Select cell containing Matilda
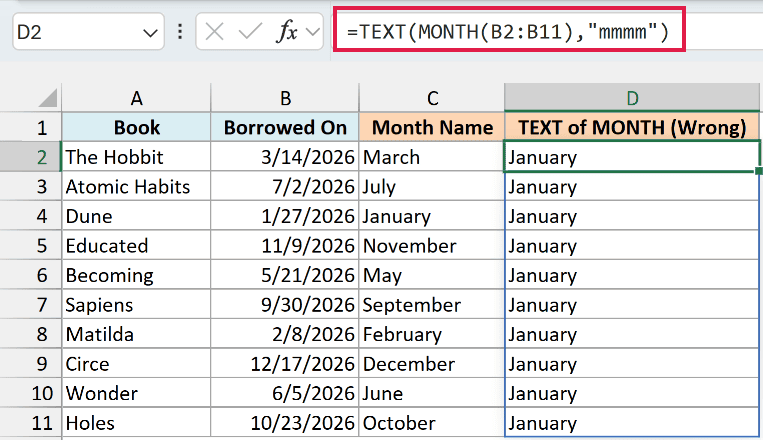The width and height of the screenshot is (763, 440). (136, 334)
